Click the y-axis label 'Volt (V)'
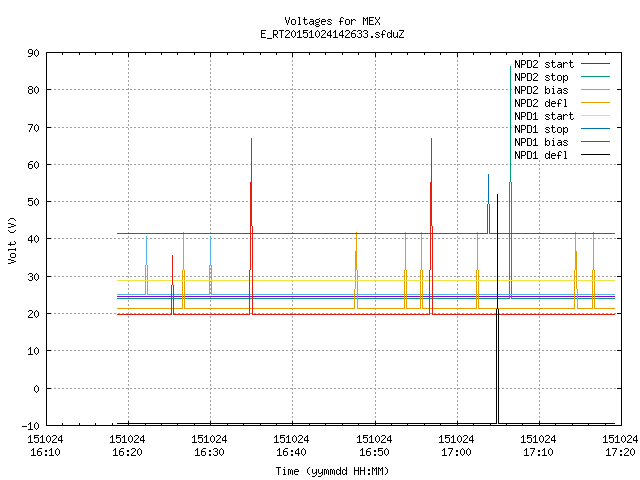640x480 pixels. point(12,241)
